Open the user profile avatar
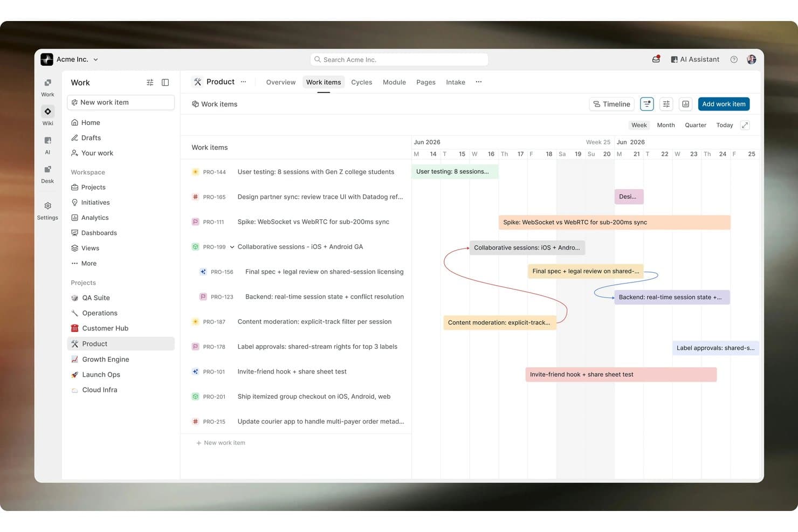The image size is (798, 532). pyautogui.click(x=752, y=59)
